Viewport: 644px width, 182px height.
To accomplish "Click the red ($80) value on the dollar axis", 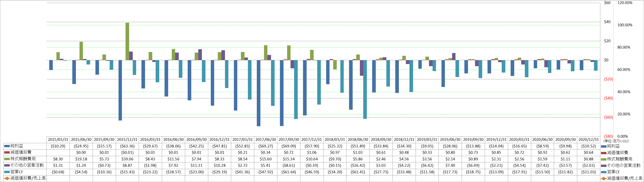I will tap(609, 136).
